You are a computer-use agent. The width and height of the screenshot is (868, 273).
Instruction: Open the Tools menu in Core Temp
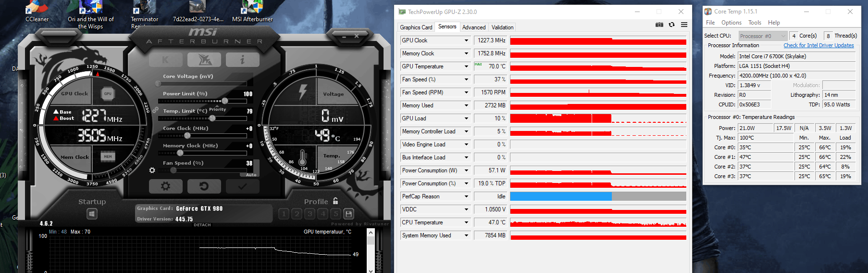[x=755, y=23]
